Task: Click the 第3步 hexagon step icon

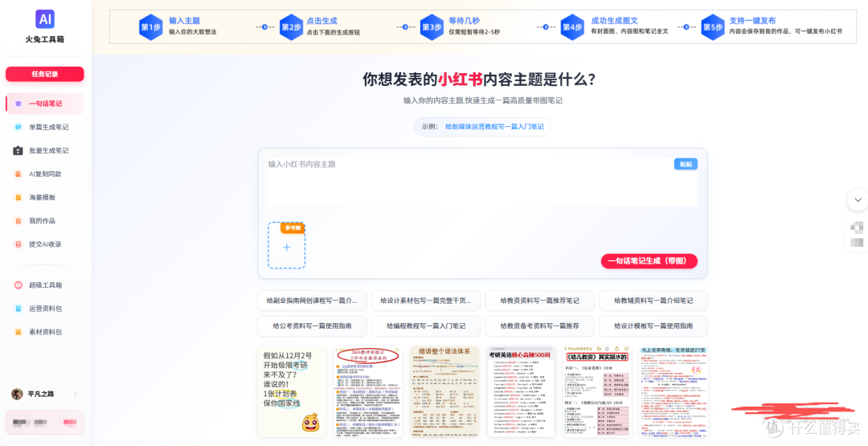Action: tap(432, 27)
